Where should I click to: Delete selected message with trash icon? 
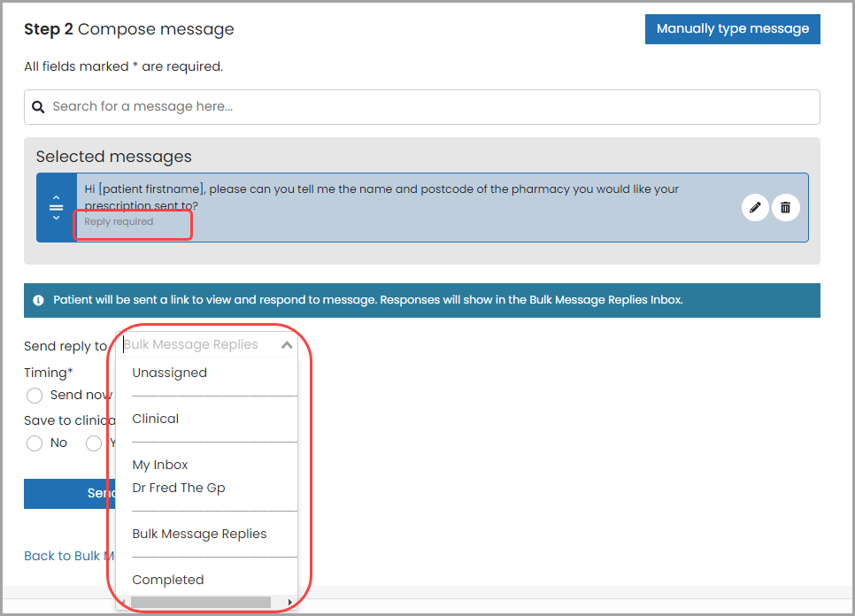click(785, 208)
